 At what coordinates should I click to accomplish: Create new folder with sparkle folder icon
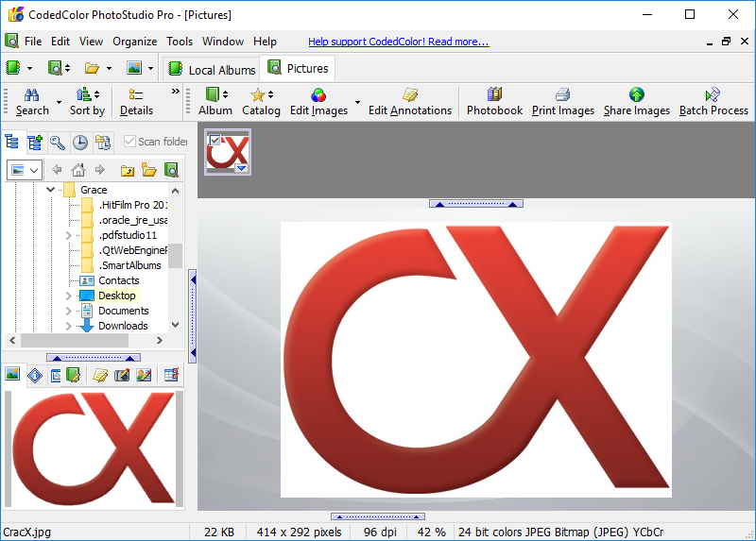pyautogui.click(x=149, y=170)
